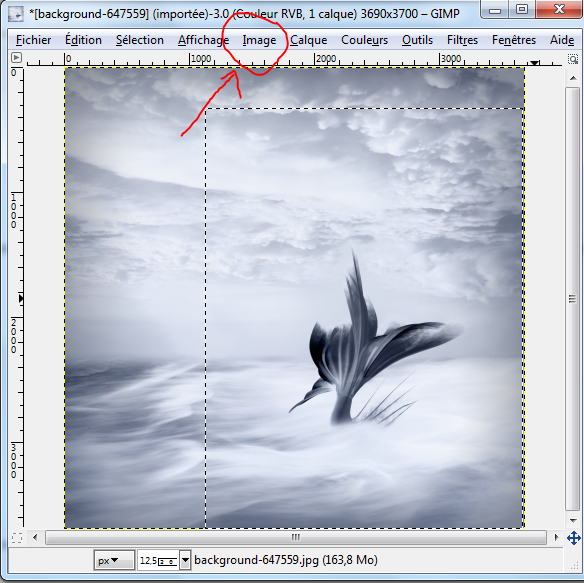The height and width of the screenshot is (583, 584).
Task: Maximize the GIMP window
Action: click(x=522, y=9)
